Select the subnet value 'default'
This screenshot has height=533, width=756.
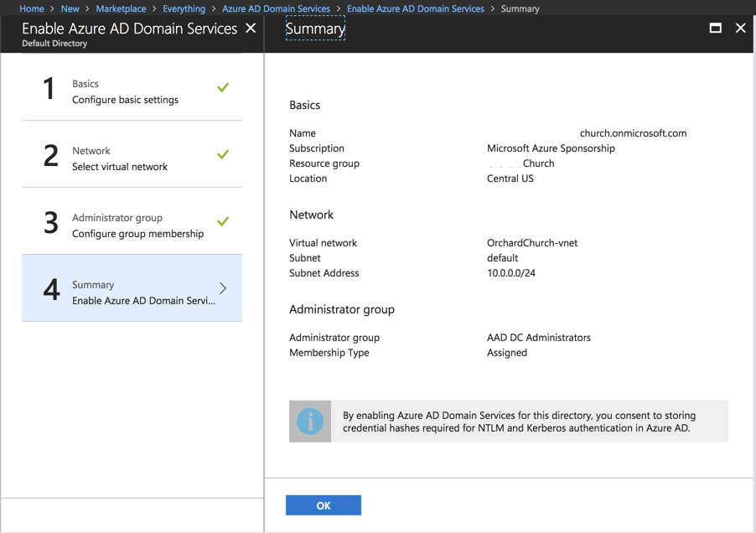(502, 258)
